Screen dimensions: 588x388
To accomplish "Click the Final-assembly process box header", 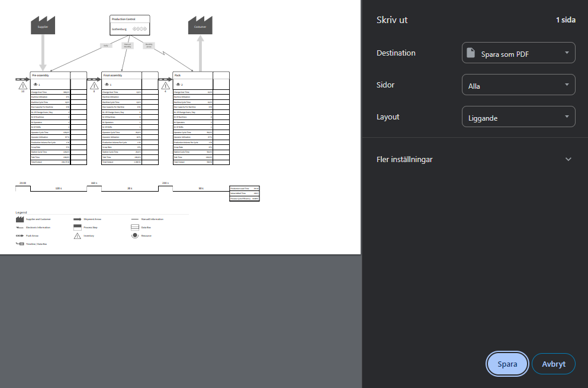I will [x=121, y=76].
